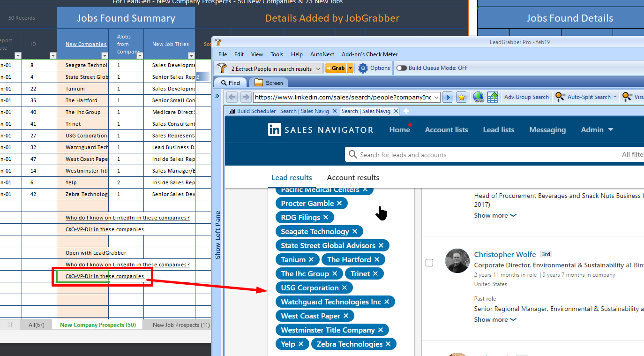Click the search magnifier in Sales Navigator

tap(353, 154)
